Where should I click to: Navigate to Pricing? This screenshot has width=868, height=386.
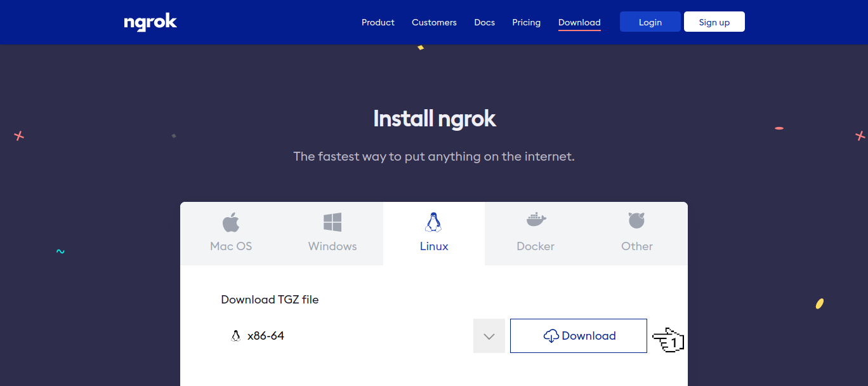tap(526, 22)
